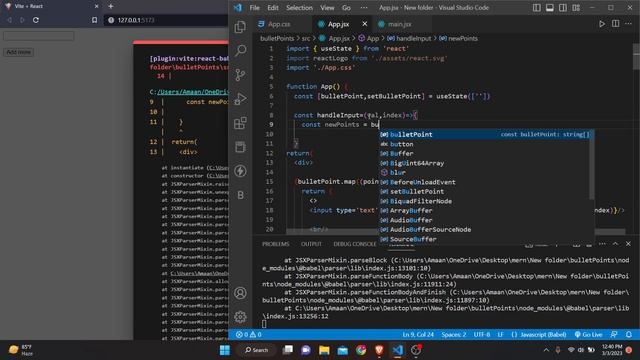Open the Extensions view
640x360 pixels.
[240, 123]
